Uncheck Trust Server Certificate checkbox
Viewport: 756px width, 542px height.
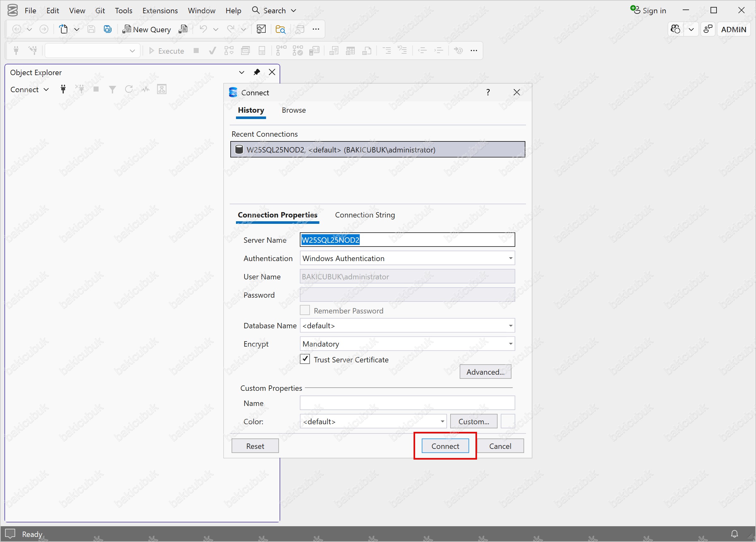pyautogui.click(x=305, y=359)
